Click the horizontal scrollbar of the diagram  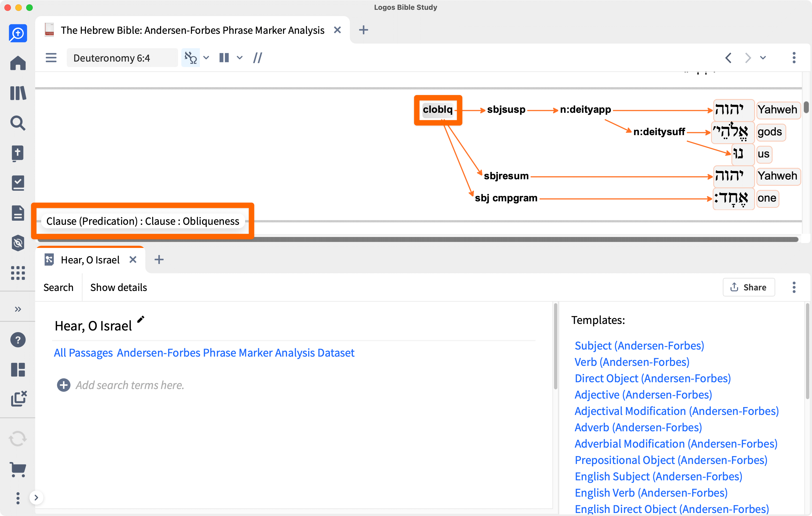click(418, 239)
